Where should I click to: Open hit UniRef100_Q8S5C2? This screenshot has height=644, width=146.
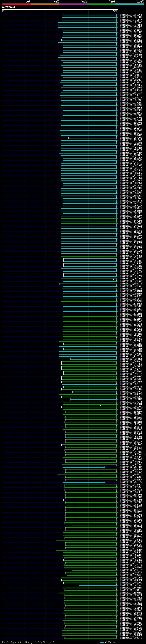131,15
